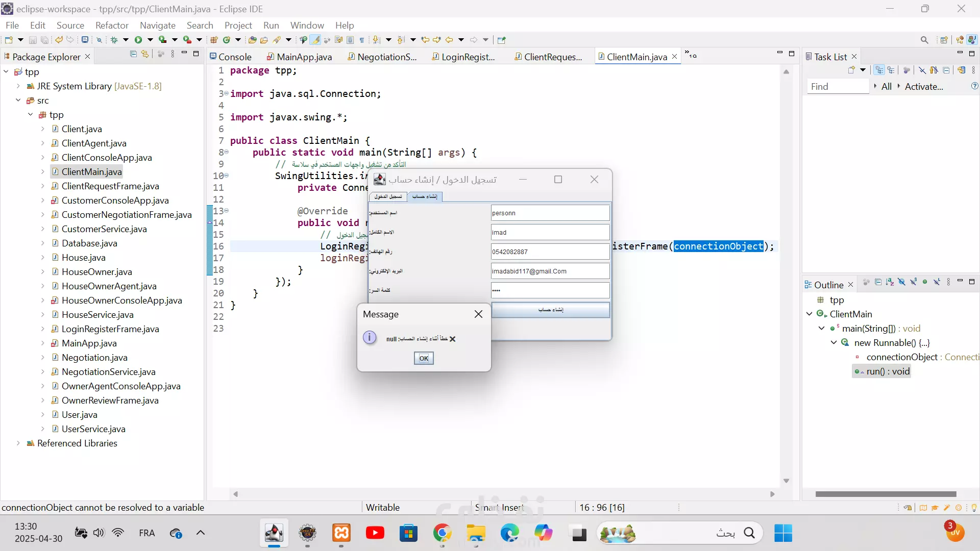
Task: Click the toolbar Search flashlight icon
Action: click(277, 40)
